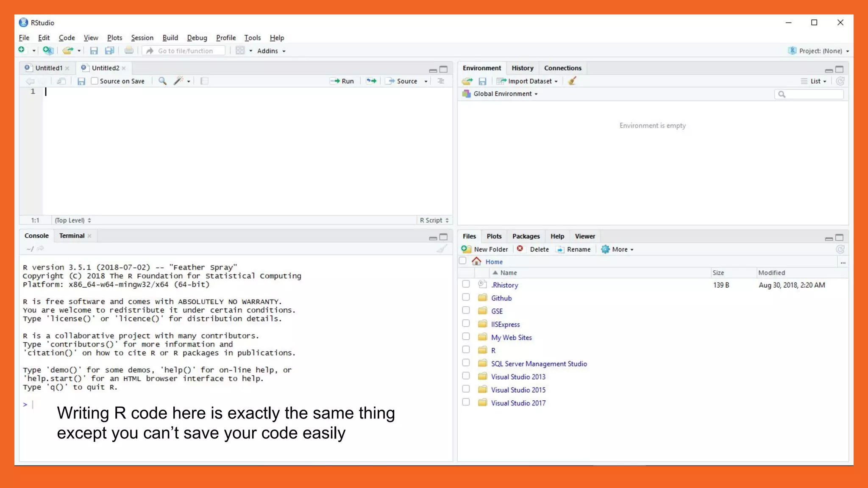Open the Addins dropdown
868x488 pixels.
(x=271, y=51)
